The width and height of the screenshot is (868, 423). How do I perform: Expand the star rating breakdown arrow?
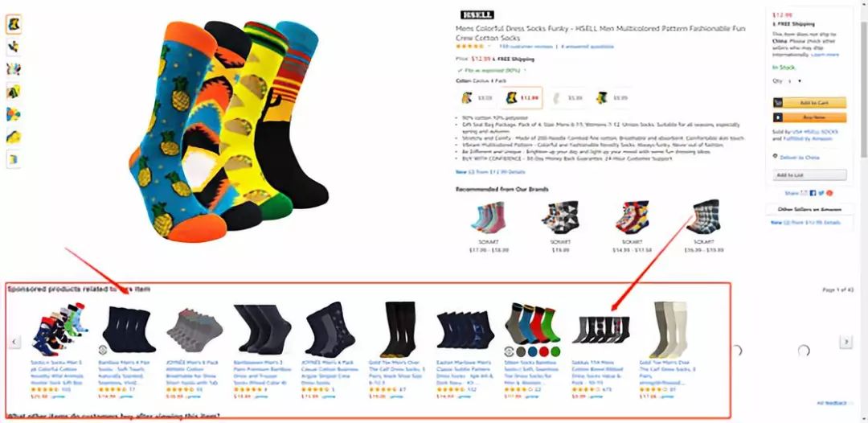click(489, 46)
